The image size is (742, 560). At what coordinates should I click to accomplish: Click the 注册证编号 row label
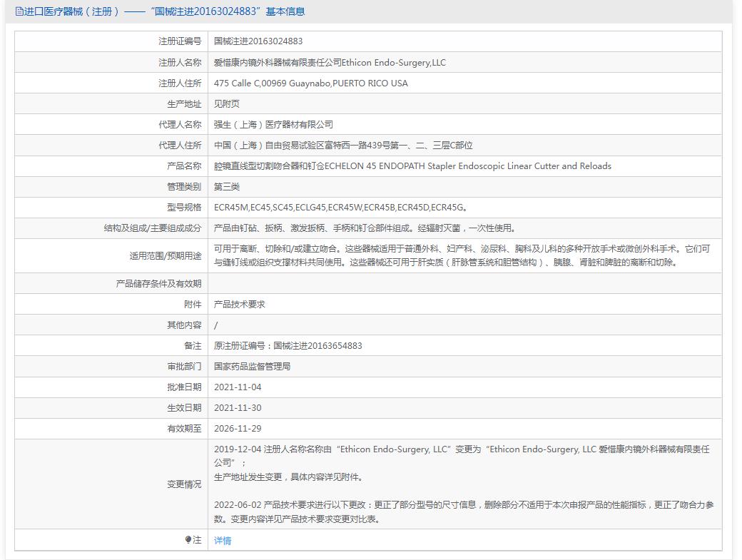click(180, 41)
